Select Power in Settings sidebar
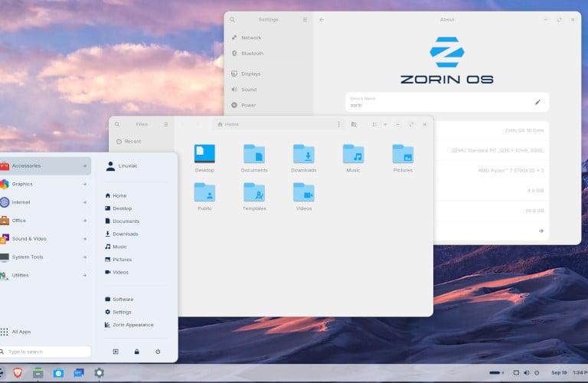 click(x=269, y=106)
